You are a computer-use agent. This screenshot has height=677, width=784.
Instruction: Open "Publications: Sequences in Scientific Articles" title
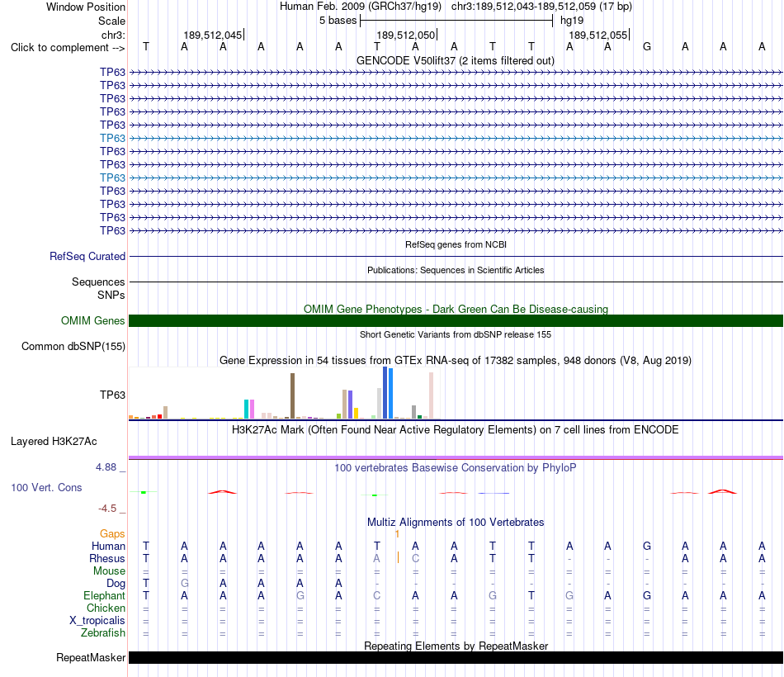tap(456, 270)
